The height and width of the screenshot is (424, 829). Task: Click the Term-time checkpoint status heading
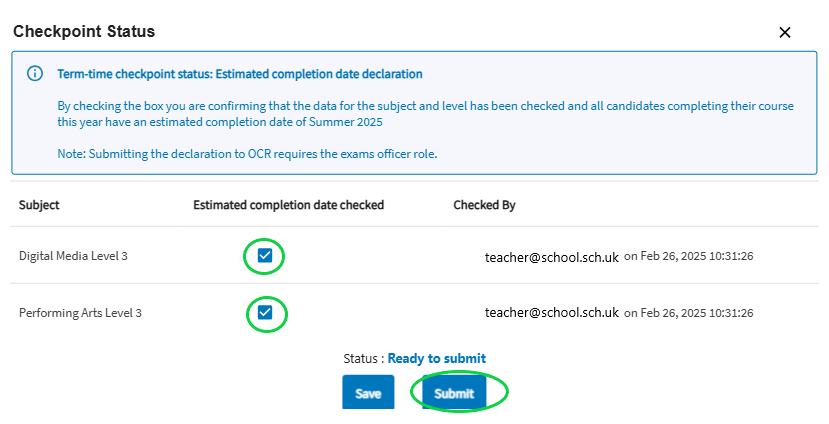point(240,74)
